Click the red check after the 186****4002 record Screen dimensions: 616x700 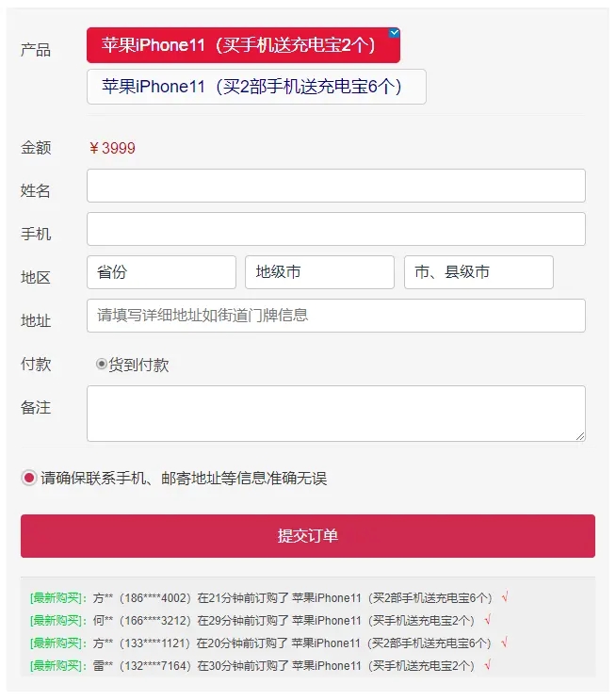[x=505, y=597]
